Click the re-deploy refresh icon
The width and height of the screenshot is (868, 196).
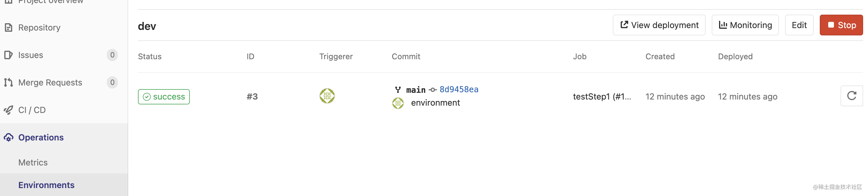point(852,96)
